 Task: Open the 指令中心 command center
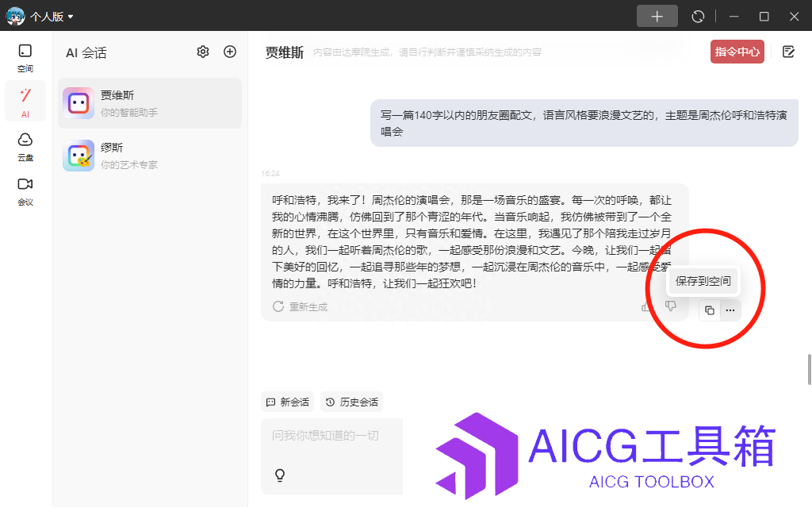click(737, 52)
